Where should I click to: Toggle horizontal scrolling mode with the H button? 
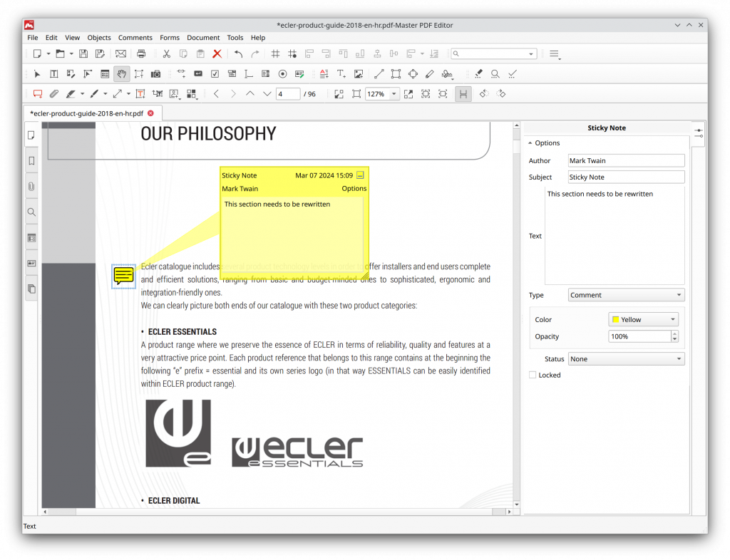(x=463, y=93)
